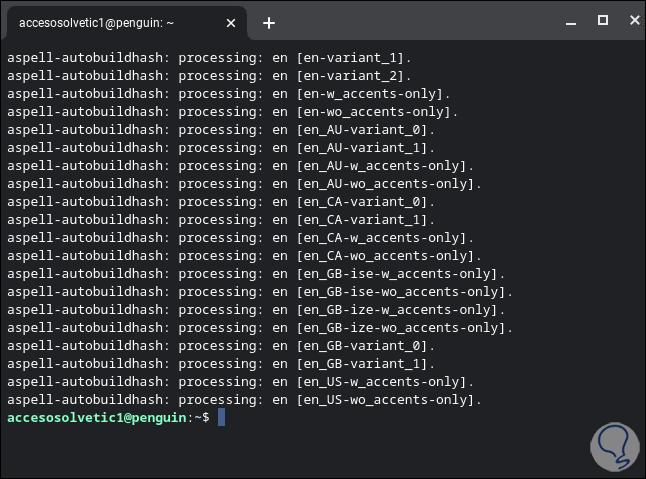The width and height of the screenshot is (646, 479).
Task: Click the green accesosolvetic1@penguin prompt text
Action: tap(96, 417)
